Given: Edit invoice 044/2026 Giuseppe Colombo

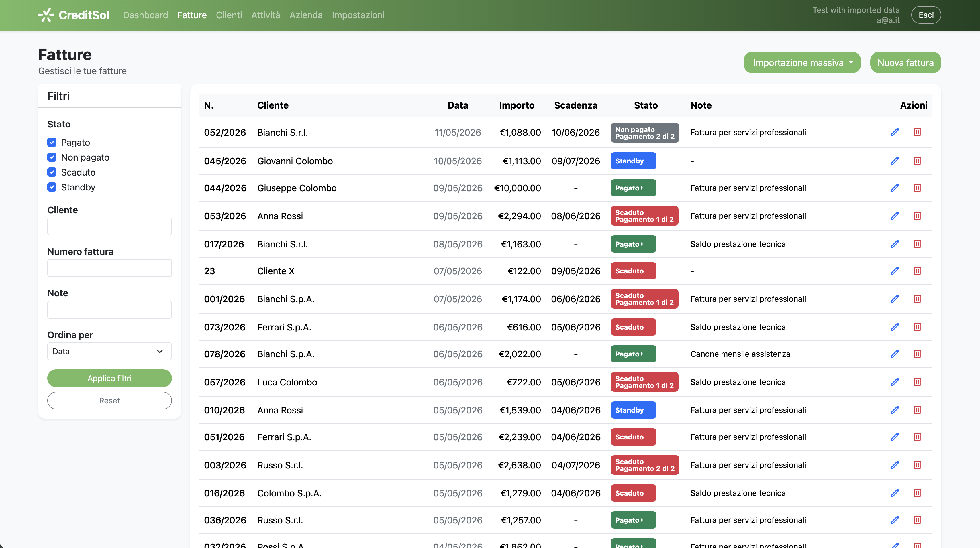Looking at the screenshot, I should point(895,188).
